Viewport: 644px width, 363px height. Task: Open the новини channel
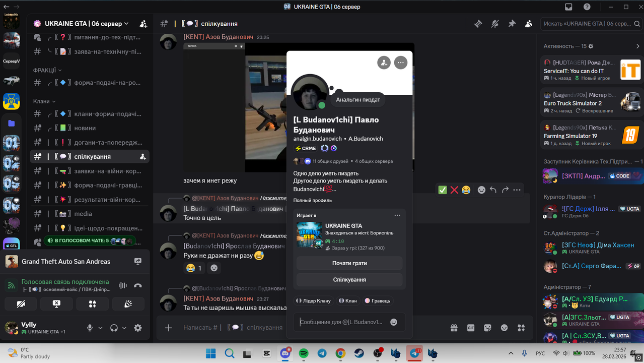[90, 128]
